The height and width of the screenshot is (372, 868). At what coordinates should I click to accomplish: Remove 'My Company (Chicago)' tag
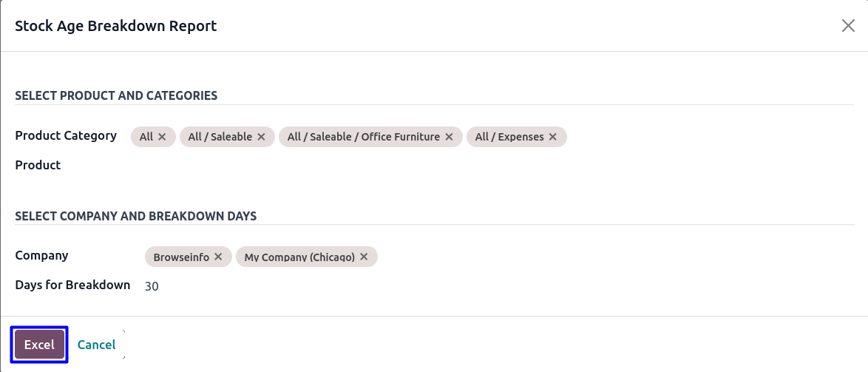pyautogui.click(x=364, y=257)
